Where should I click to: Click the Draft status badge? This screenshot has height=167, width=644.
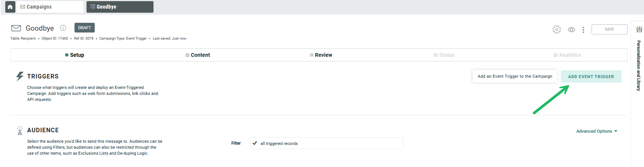coord(85,28)
